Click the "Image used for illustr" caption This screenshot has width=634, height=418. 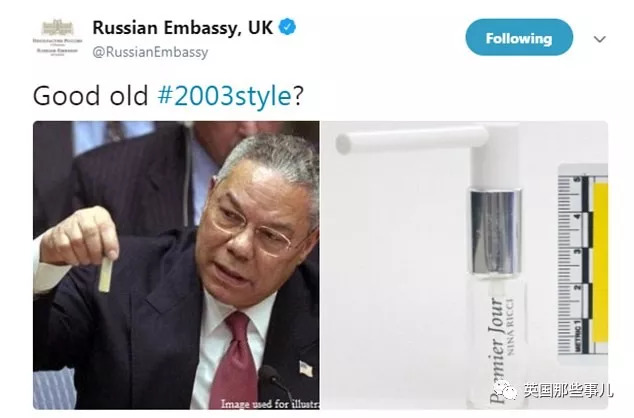(x=270, y=403)
